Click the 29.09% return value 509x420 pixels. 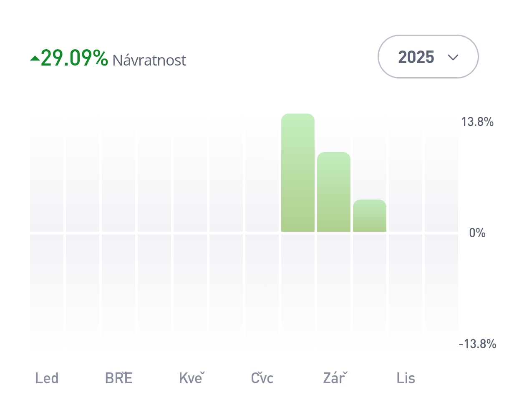[74, 58]
